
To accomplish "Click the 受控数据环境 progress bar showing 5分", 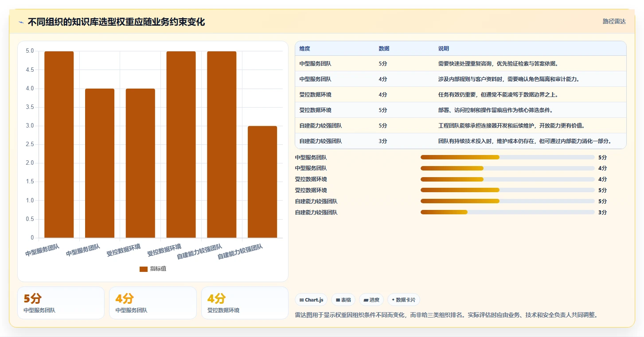I will [x=507, y=190].
